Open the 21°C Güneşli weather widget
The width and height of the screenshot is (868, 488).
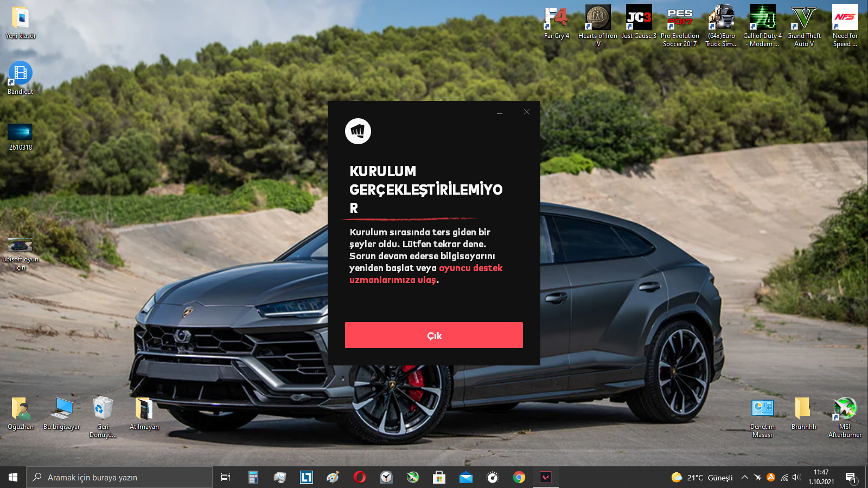pyautogui.click(x=702, y=477)
